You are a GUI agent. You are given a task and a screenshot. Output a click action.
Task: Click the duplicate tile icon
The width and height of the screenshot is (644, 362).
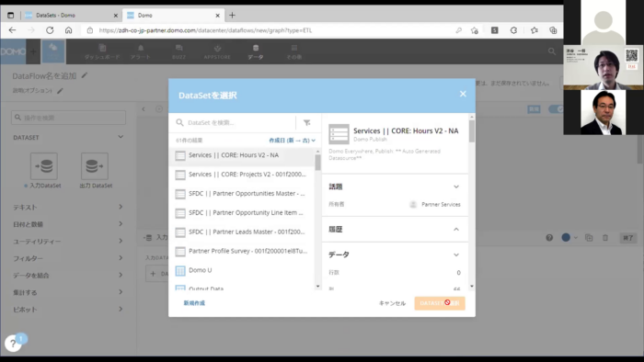point(589,237)
